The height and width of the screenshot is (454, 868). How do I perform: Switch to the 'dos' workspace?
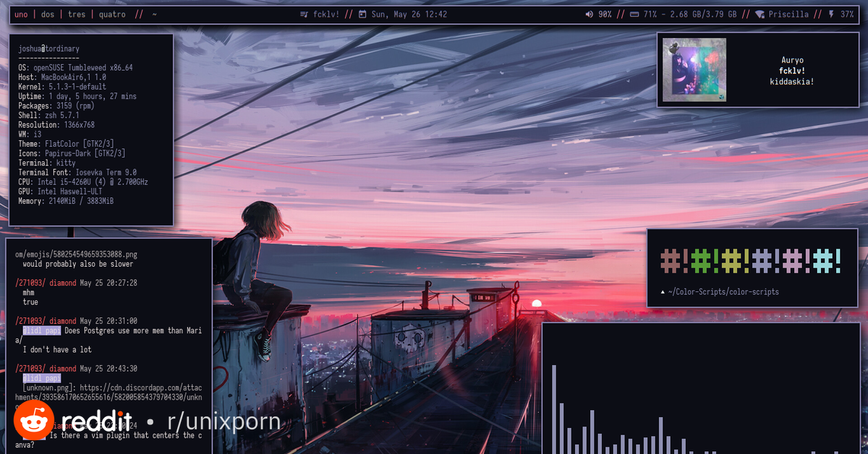[x=48, y=14]
